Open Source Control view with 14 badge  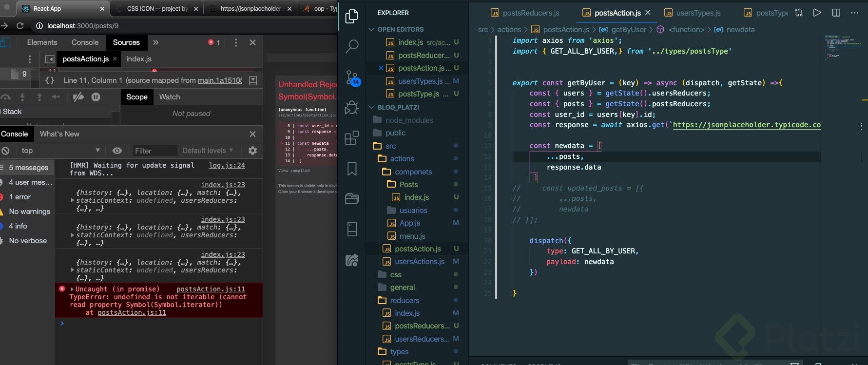pos(352,77)
